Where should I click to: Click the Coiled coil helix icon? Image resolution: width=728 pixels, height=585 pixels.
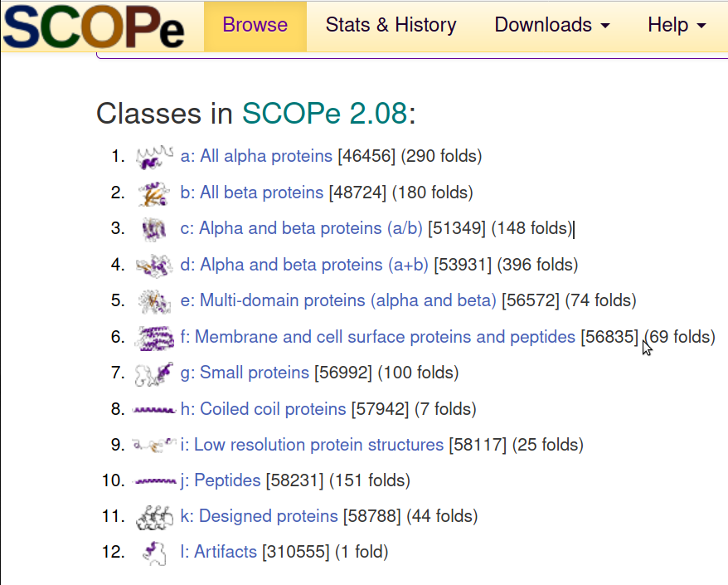point(154,410)
